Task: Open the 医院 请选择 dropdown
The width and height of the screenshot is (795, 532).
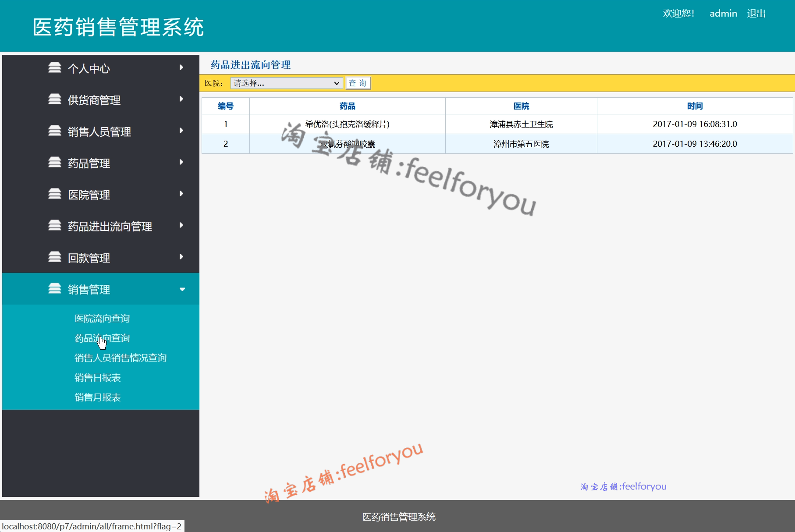Action: pos(287,83)
